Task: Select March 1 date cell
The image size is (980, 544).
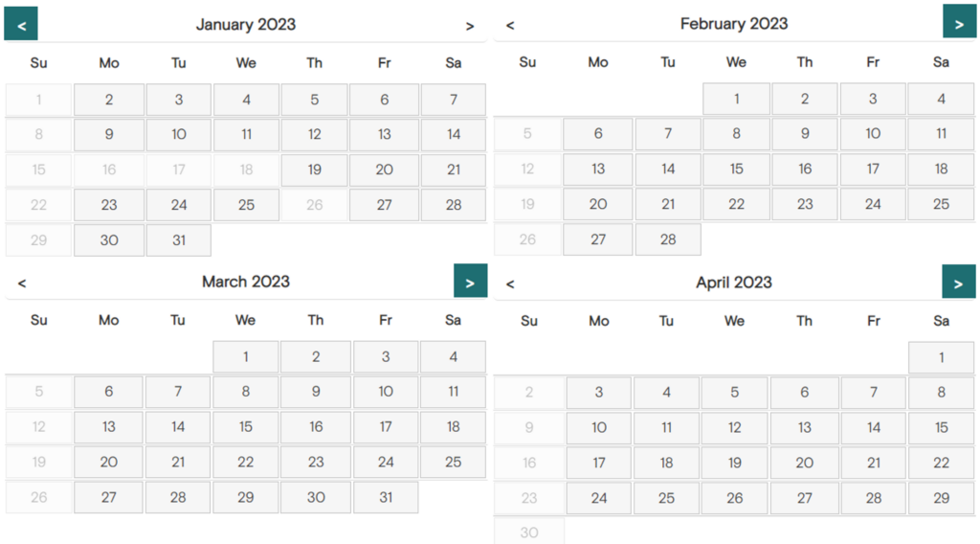Action: click(246, 356)
